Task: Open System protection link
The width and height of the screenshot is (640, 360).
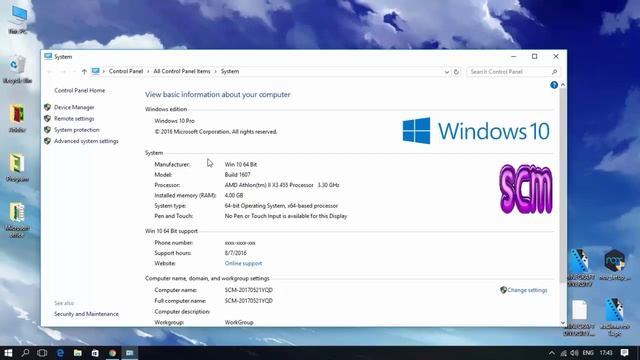Action: point(76,130)
